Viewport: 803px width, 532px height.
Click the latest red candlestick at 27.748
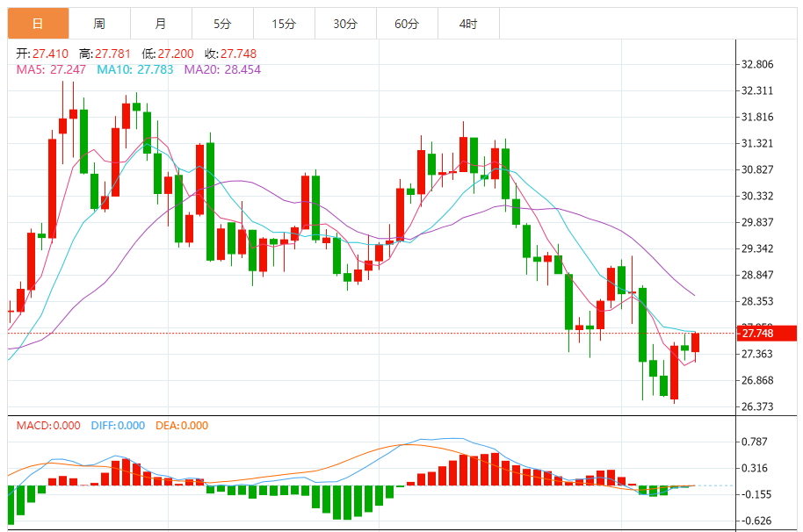pos(696,342)
